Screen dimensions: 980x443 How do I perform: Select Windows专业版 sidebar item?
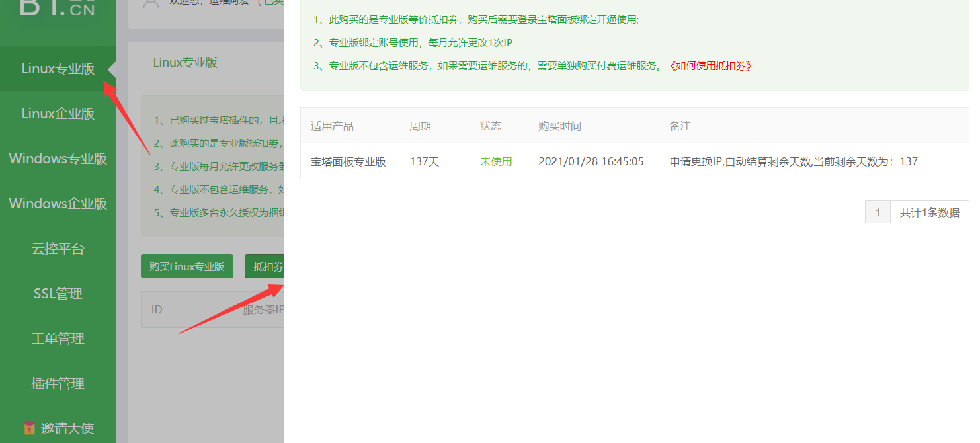pyautogui.click(x=58, y=159)
